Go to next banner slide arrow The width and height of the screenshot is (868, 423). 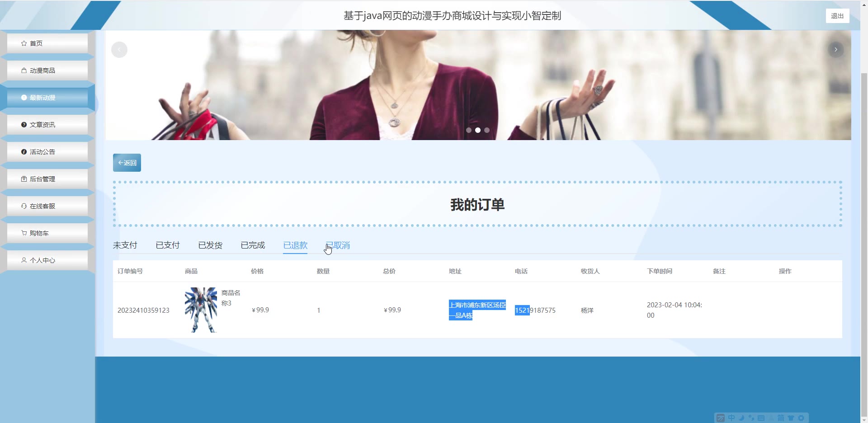tap(835, 50)
